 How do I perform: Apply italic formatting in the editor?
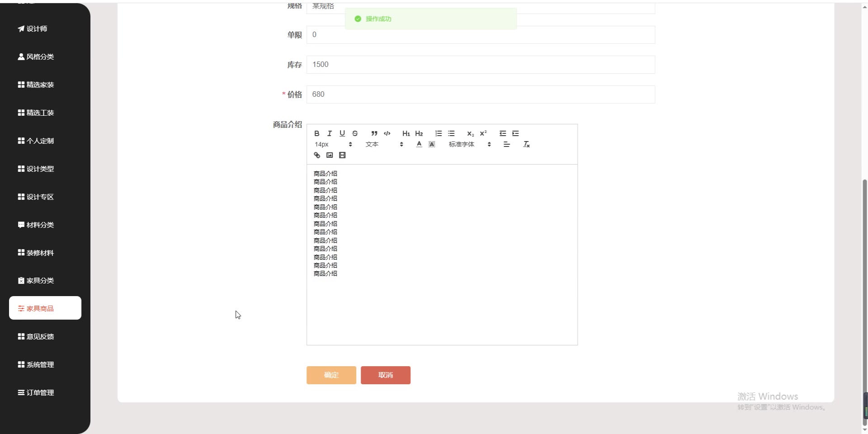click(x=329, y=133)
